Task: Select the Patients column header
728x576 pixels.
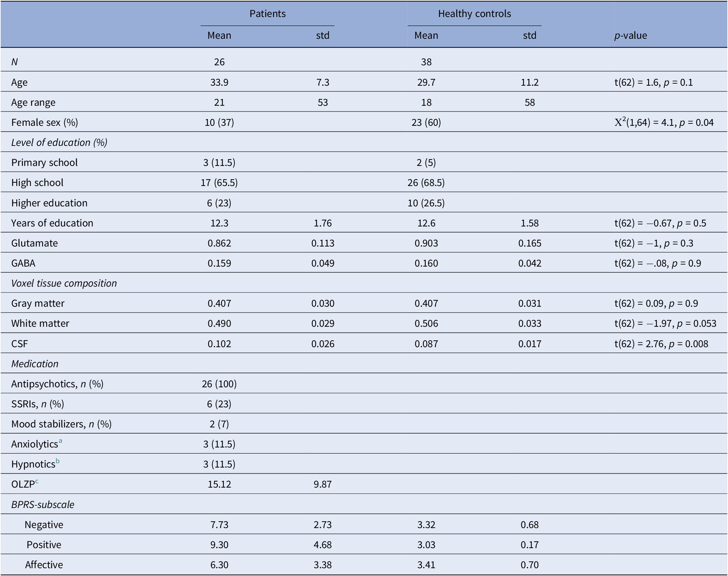Action: [267, 14]
